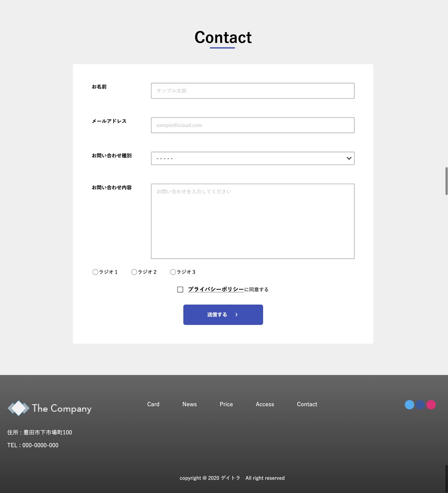Click the pink social circle icon
The height and width of the screenshot is (493, 448).
pyautogui.click(x=431, y=405)
